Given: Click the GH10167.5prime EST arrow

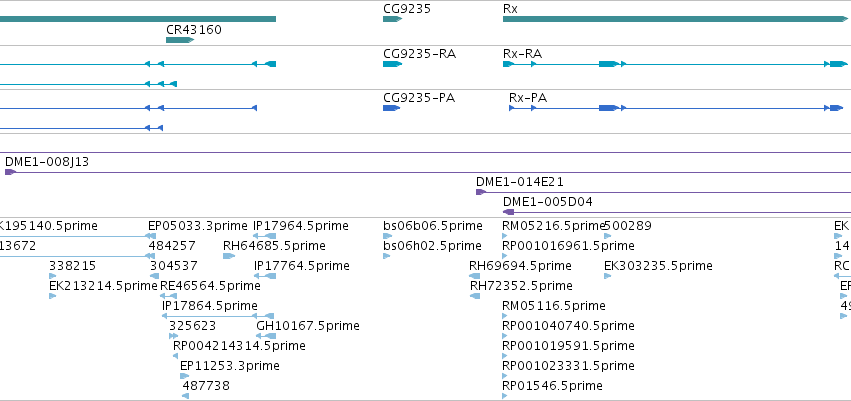Looking at the screenshot, I should point(265,336).
